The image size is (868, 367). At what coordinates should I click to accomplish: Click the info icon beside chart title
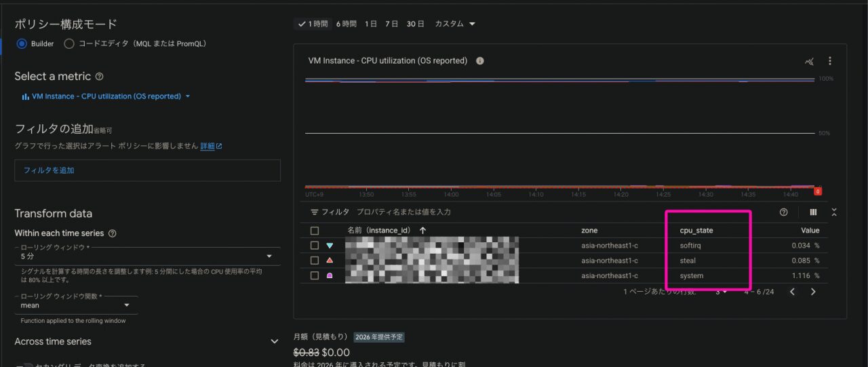point(480,61)
